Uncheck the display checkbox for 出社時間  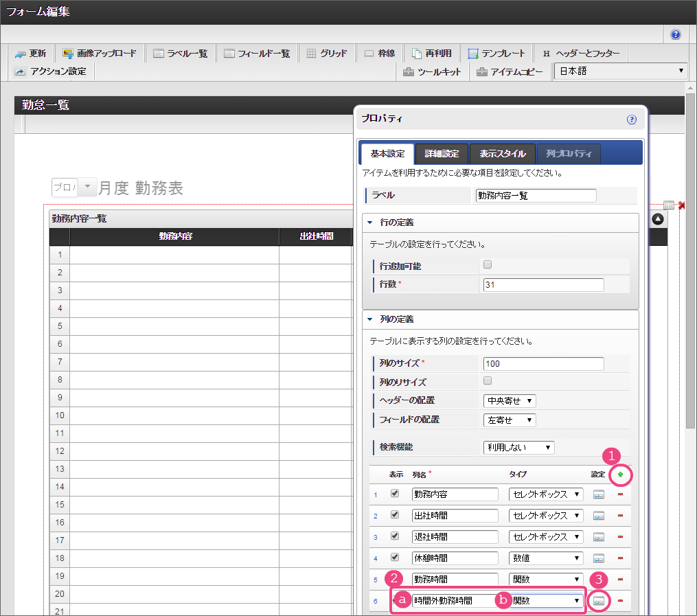394,514
